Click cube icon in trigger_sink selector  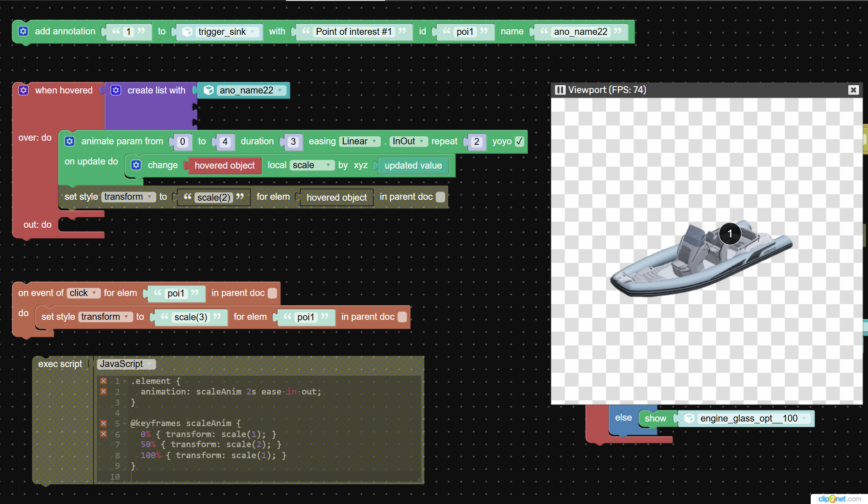[187, 32]
